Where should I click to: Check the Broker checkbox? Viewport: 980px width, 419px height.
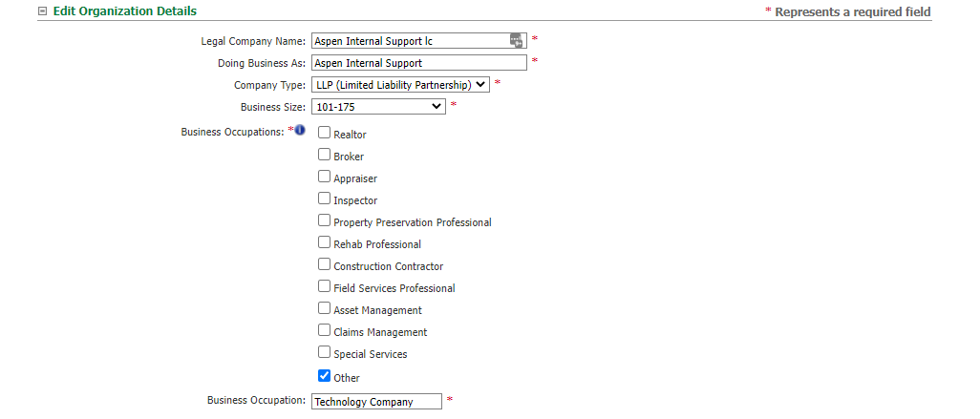point(324,155)
